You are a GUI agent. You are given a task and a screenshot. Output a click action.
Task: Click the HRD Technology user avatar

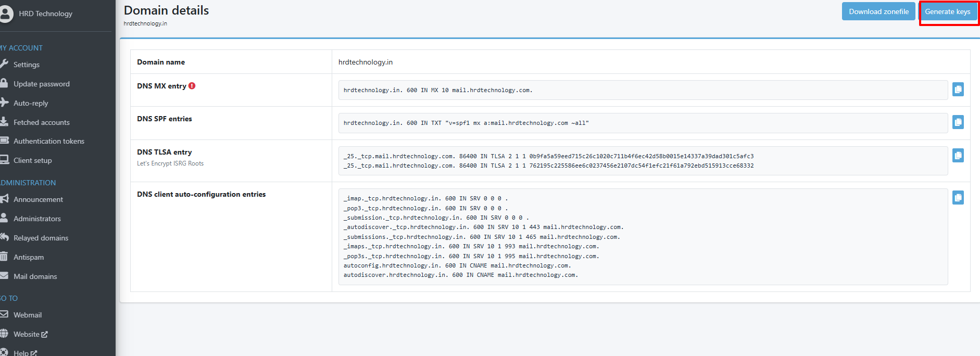6,14
